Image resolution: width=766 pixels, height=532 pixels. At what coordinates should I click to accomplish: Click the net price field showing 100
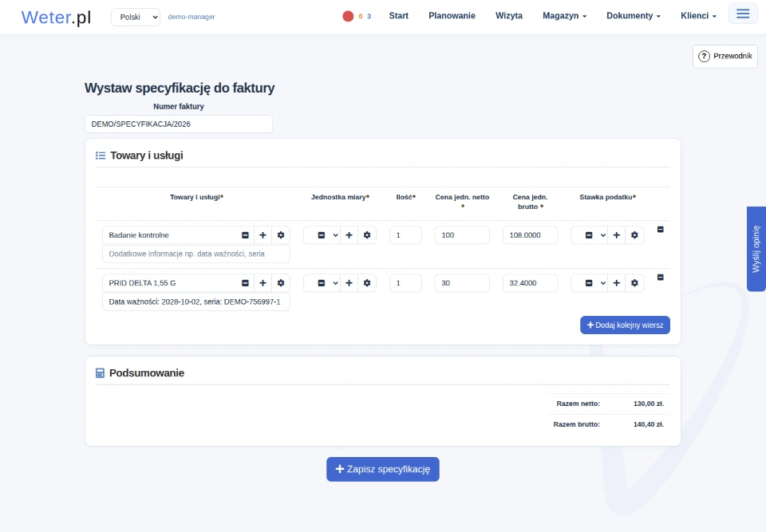pyautogui.click(x=462, y=235)
